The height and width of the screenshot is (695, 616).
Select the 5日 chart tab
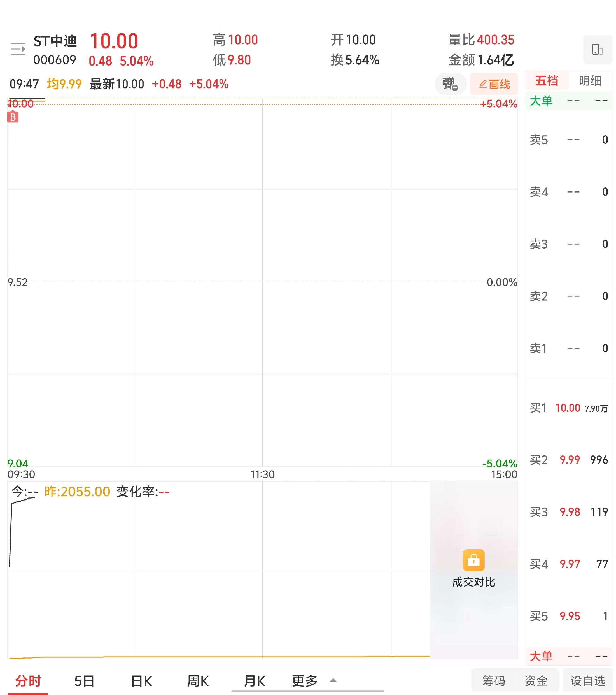pos(84,681)
